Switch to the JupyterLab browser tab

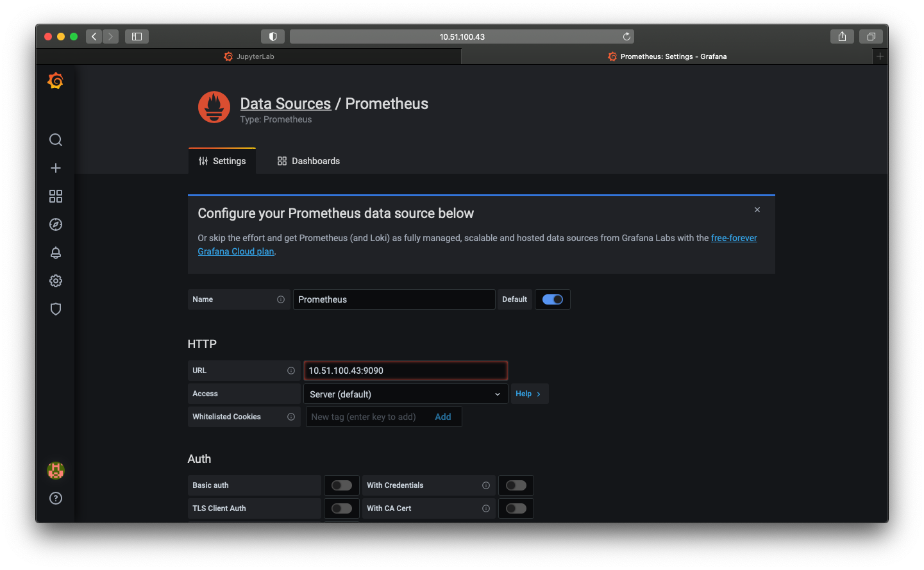(249, 56)
